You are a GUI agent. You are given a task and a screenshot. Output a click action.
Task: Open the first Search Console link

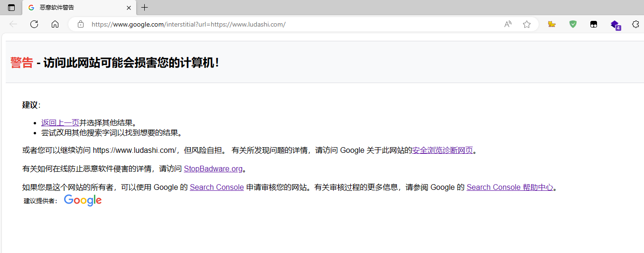[x=216, y=187]
